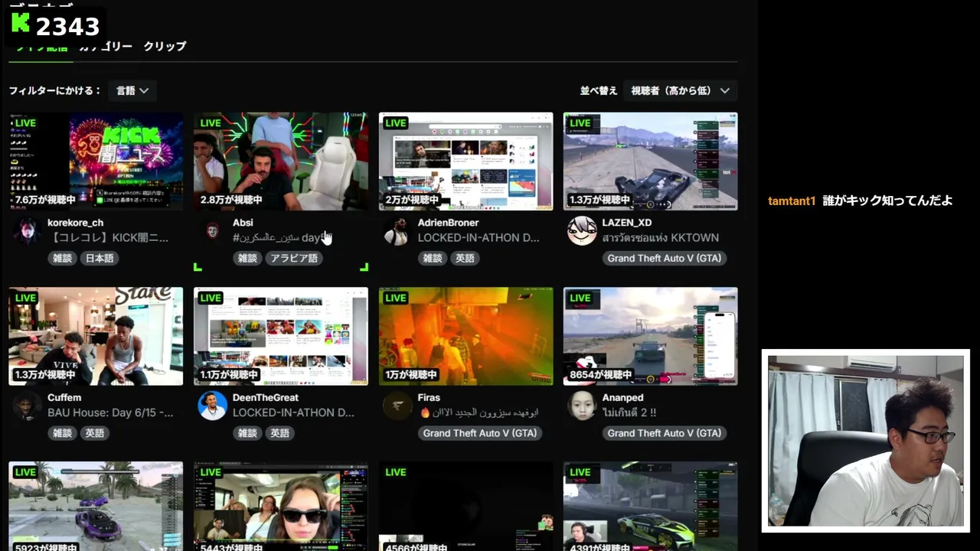Open korekore_ch channel avatar
The height and width of the screenshot is (551, 980).
pyautogui.click(x=27, y=230)
